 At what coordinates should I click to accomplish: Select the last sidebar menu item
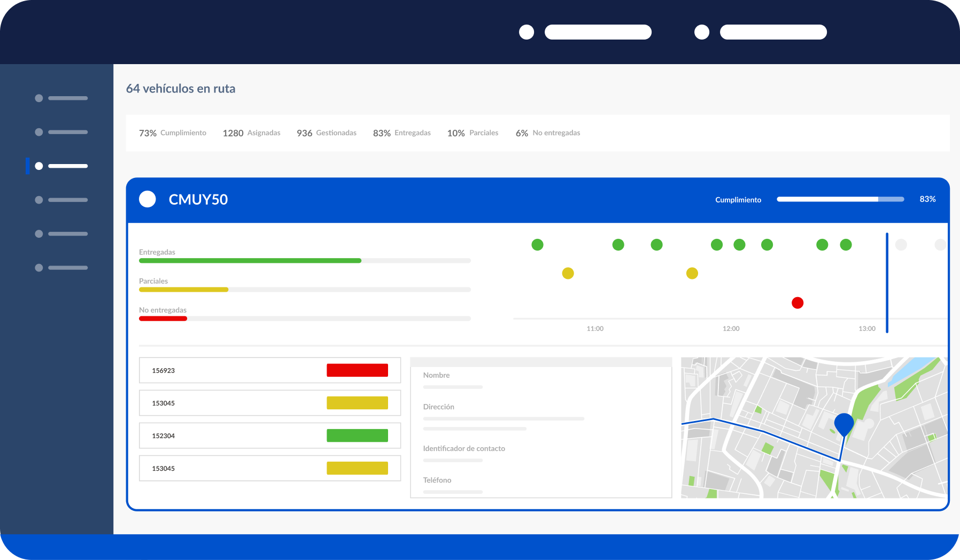point(61,268)
